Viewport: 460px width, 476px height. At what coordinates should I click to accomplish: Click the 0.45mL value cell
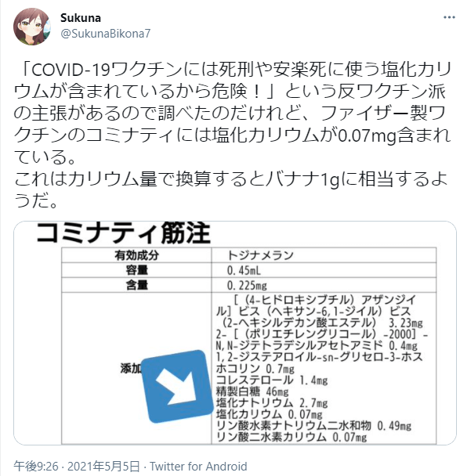(324, 270)
